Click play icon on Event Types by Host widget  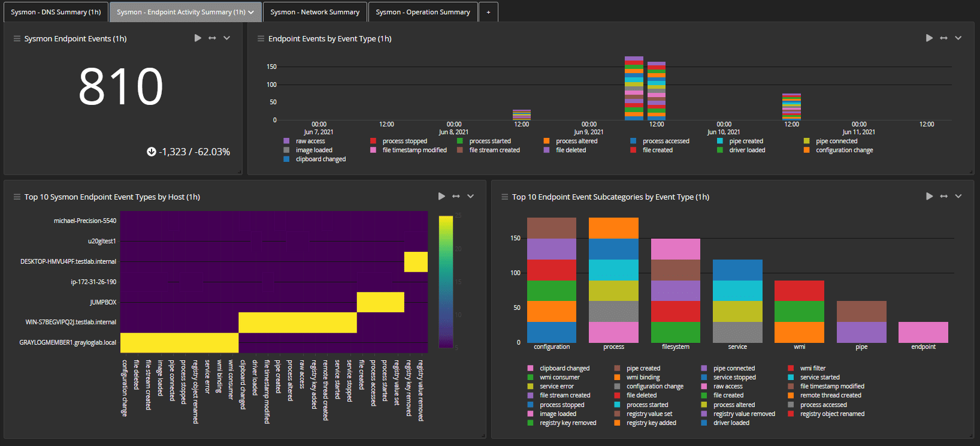click(441, 197)
